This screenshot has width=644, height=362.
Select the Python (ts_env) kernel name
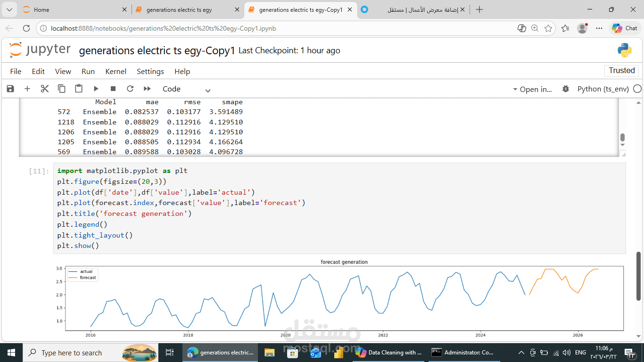(603, 89)
